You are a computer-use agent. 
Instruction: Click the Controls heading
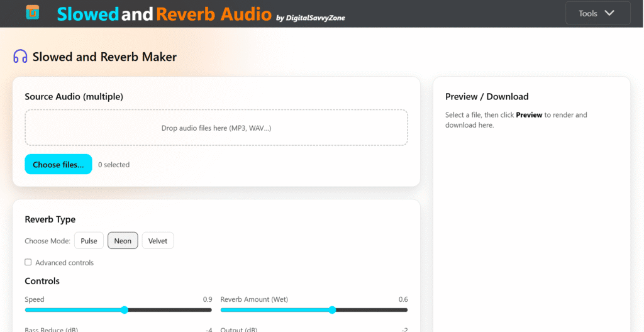(42, 281)
